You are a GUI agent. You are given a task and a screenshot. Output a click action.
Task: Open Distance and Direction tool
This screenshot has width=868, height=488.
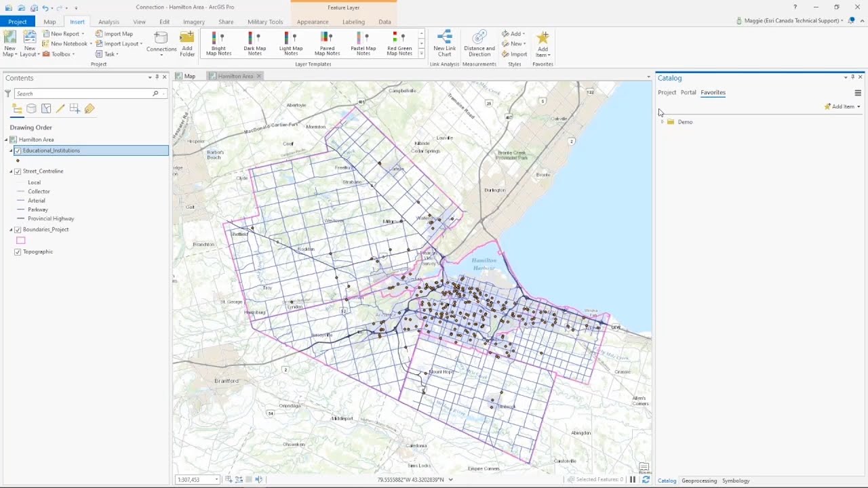tap(479, 43)
